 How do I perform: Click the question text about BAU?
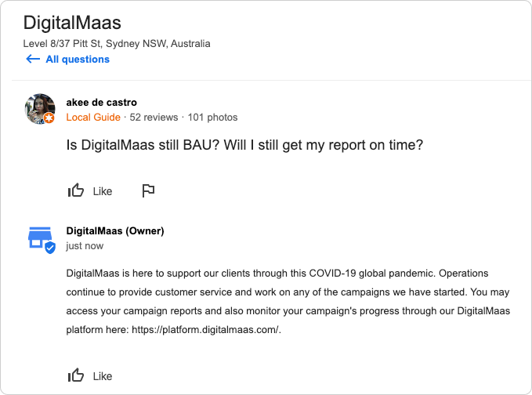(244, 145)
